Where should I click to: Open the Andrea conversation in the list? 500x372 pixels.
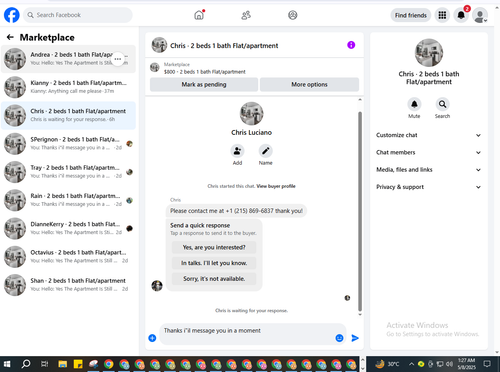coord(68,59)
